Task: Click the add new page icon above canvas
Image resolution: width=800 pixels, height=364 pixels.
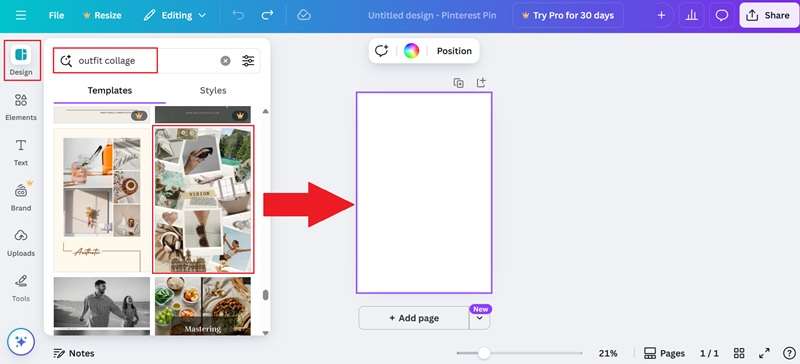Action: [481, 83]
